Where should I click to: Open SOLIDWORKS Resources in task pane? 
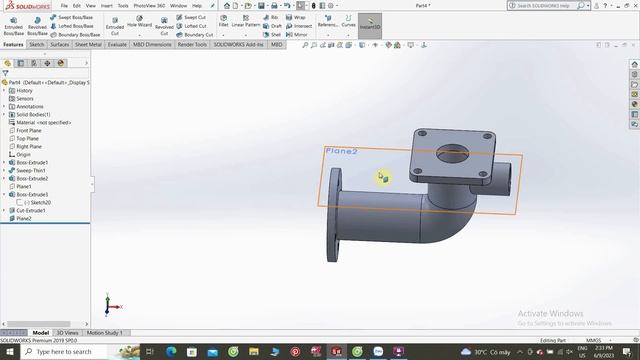634,64
